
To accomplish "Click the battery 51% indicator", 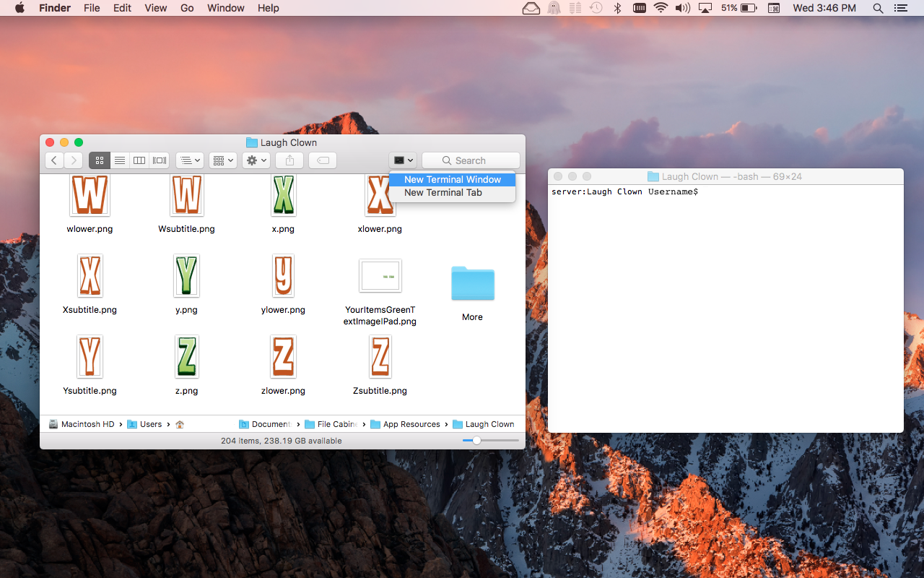I will pos(738,8).
